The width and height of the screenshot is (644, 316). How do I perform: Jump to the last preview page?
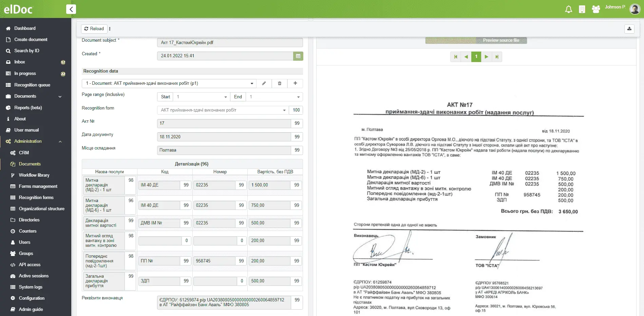(497, 57)
